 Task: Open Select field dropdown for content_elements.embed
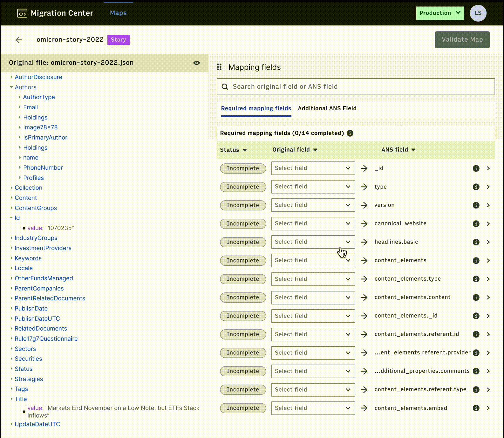point(313,408)
